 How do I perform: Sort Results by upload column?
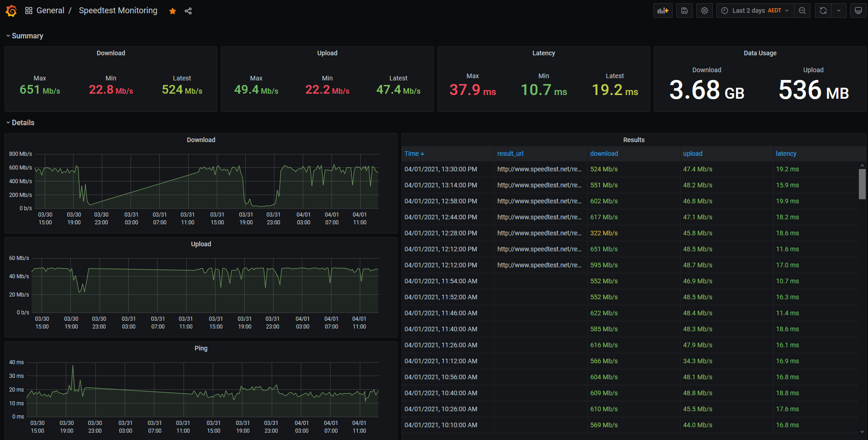(692, 154)
